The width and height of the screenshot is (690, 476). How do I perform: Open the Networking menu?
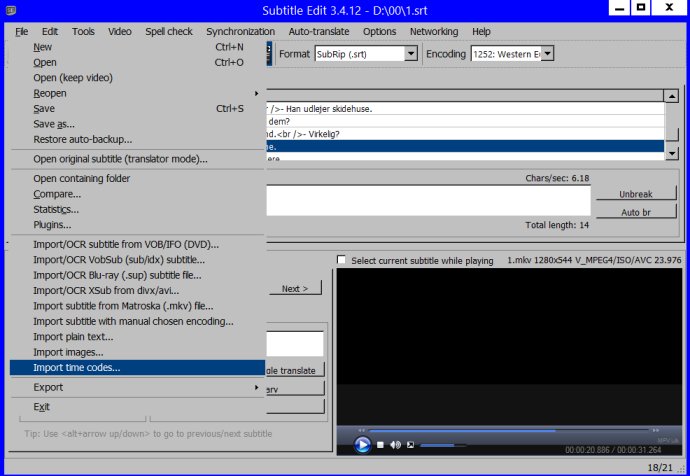tap(434, 32)
